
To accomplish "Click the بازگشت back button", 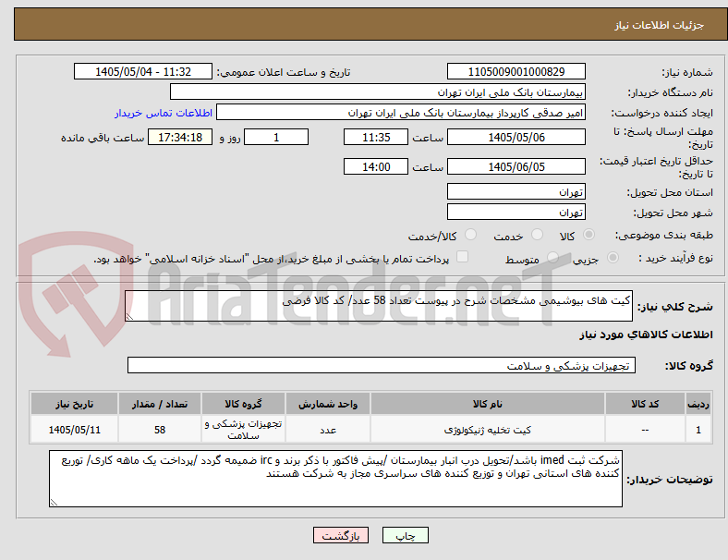I will tap(341, 535).
